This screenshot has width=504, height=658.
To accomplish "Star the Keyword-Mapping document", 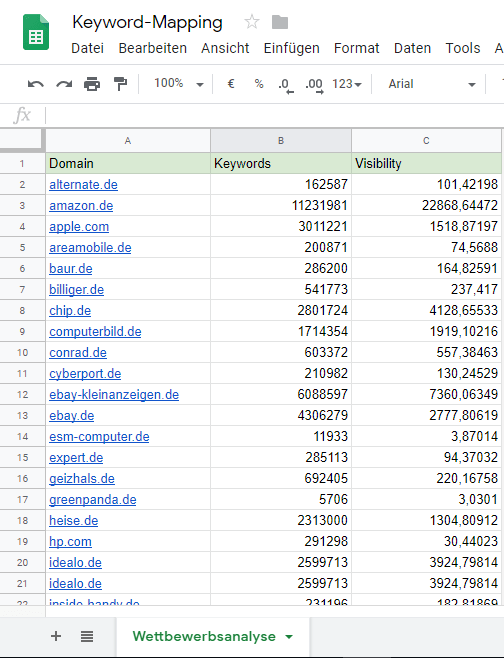I will click(252, 22).
